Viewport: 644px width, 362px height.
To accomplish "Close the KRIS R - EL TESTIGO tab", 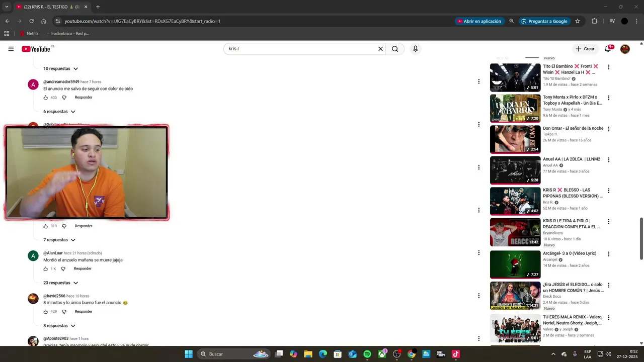I will [x=86, y=7].
